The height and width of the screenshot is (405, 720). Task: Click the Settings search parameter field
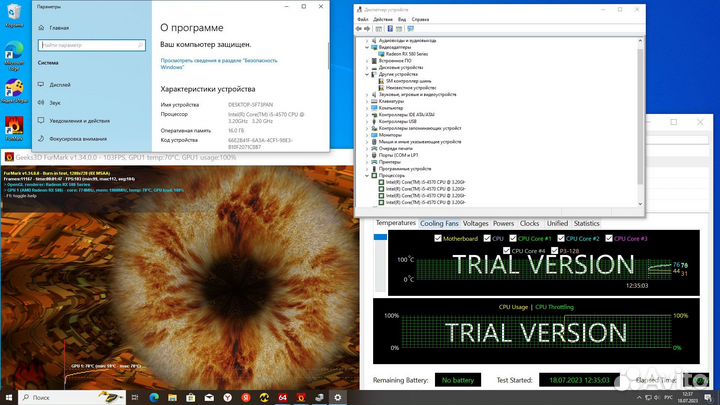pos(92,45)
